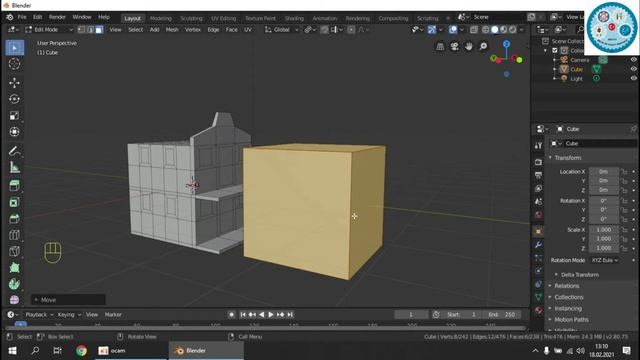Open the Mesh menu
640x360 pixels.
coord(172,29)
